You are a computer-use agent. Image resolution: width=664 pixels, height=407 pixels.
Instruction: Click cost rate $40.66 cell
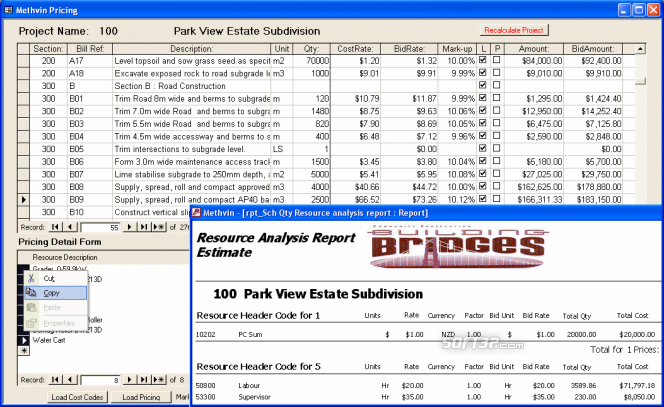[x=355, y=187]
